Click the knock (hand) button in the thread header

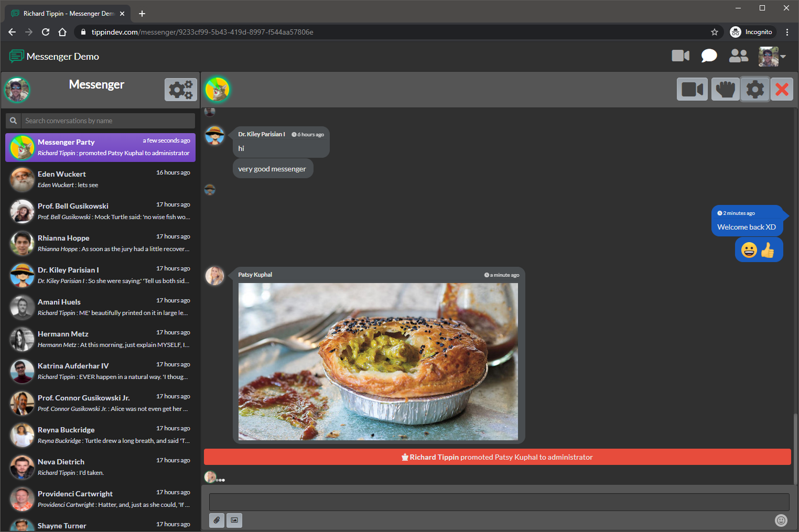(x=726, y=89)
